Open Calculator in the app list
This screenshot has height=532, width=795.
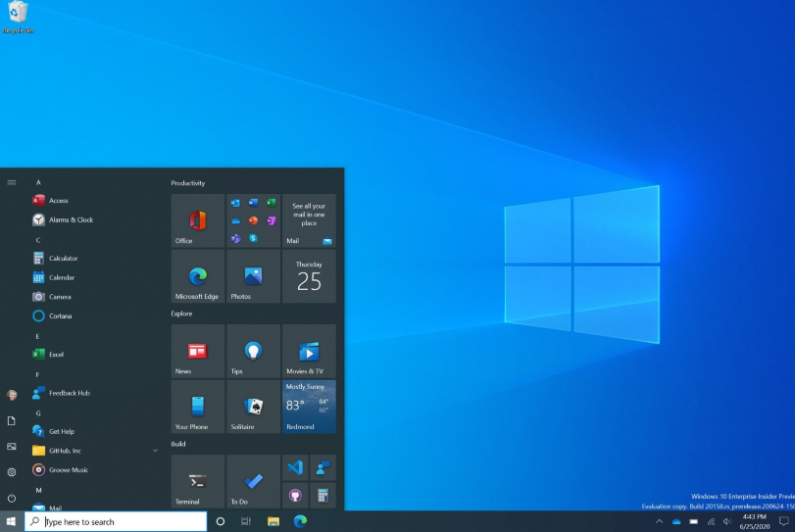pyautogui.click(x=95, y=259)
